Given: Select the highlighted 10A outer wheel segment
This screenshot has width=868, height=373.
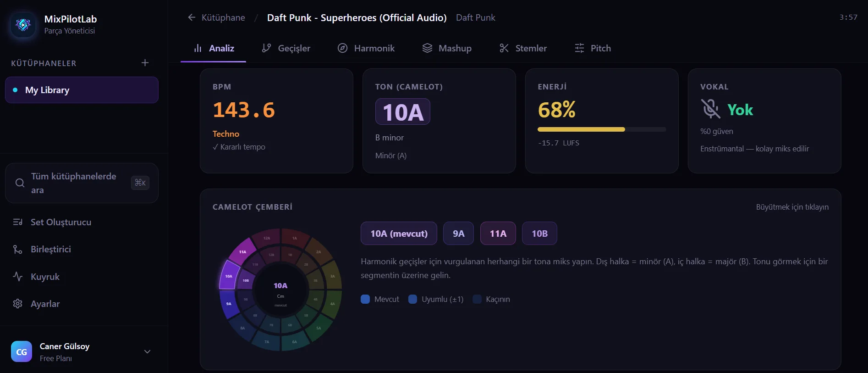Looking at the screenshot, I should pyautogui.click(x=229, y=276).
